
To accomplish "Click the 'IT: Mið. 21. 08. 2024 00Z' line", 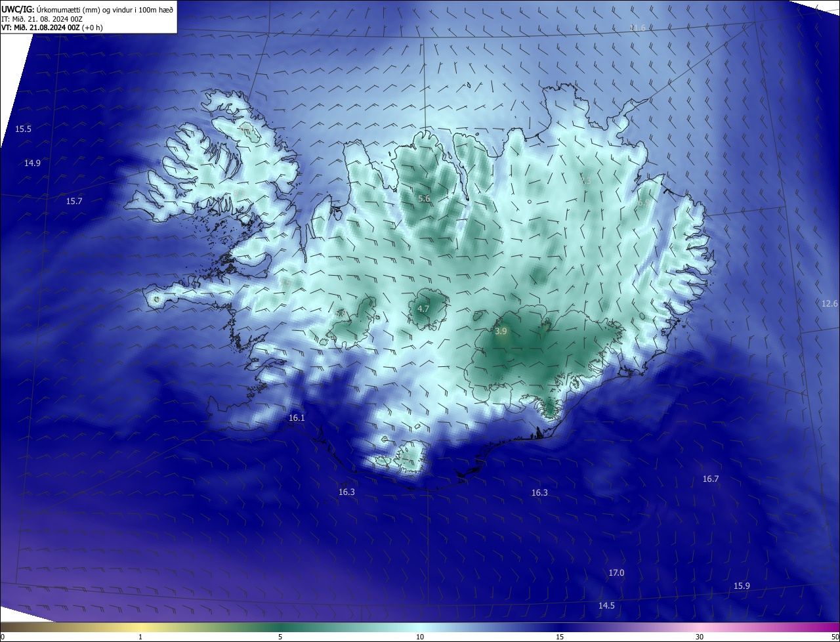I will (x=42, y=18).
